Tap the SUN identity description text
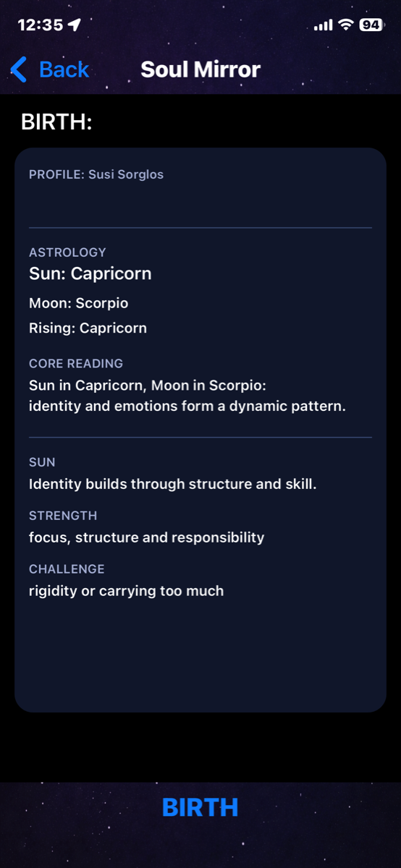Screen dimensions: 401x868 pyautogui.click(x=173, y=484)
